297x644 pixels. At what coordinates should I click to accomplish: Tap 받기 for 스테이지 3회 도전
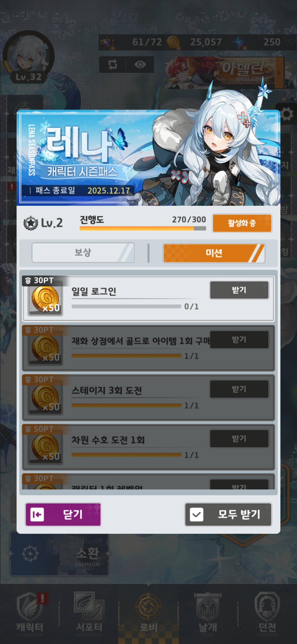239,389
